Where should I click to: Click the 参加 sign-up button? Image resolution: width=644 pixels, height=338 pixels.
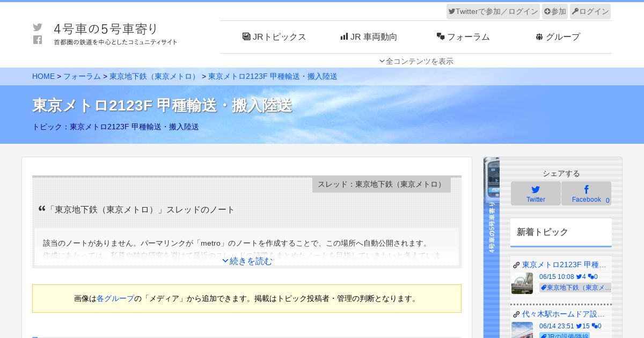pos(555,11)
